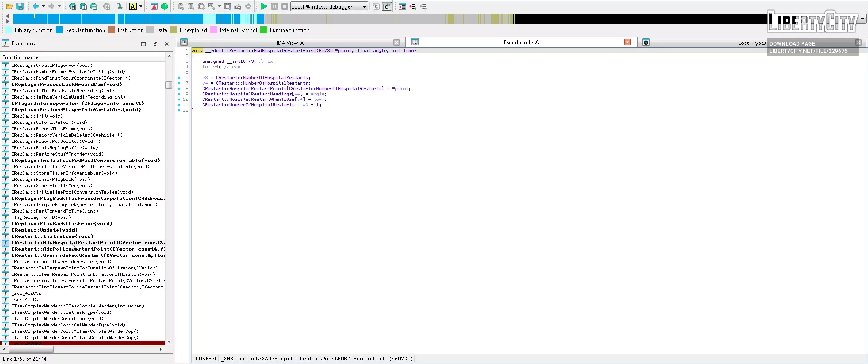Select CReplay::Update(void) function entry
Viewport: 868px width, 364px height.
pos(44,230)
